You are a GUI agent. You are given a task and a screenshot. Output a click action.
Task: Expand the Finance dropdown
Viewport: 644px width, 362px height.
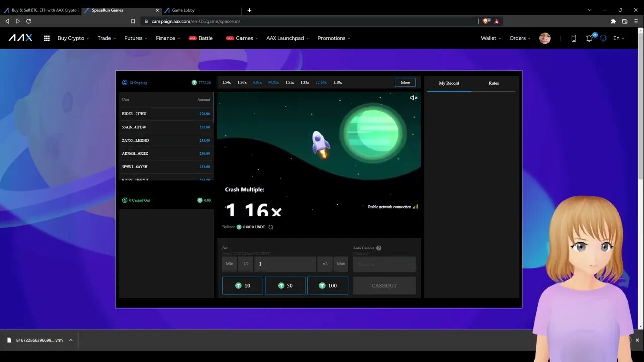168,38
